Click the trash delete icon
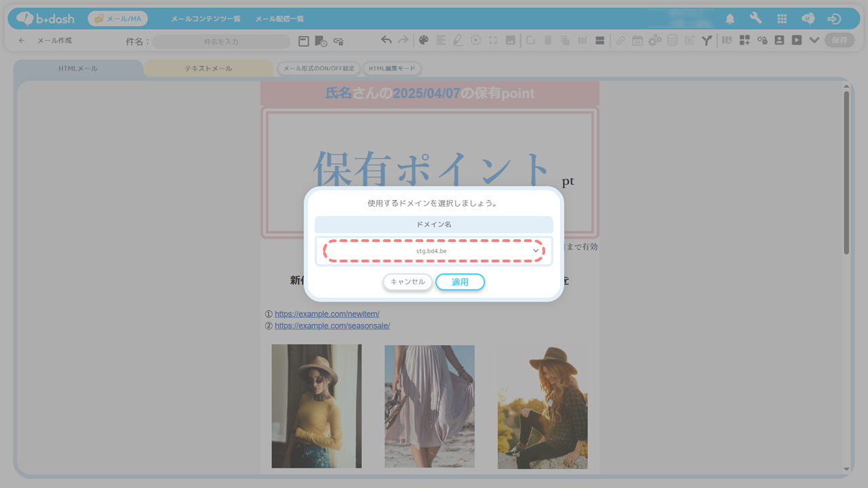Viewport: 868px width, 488px height. [x=548, y=41]
